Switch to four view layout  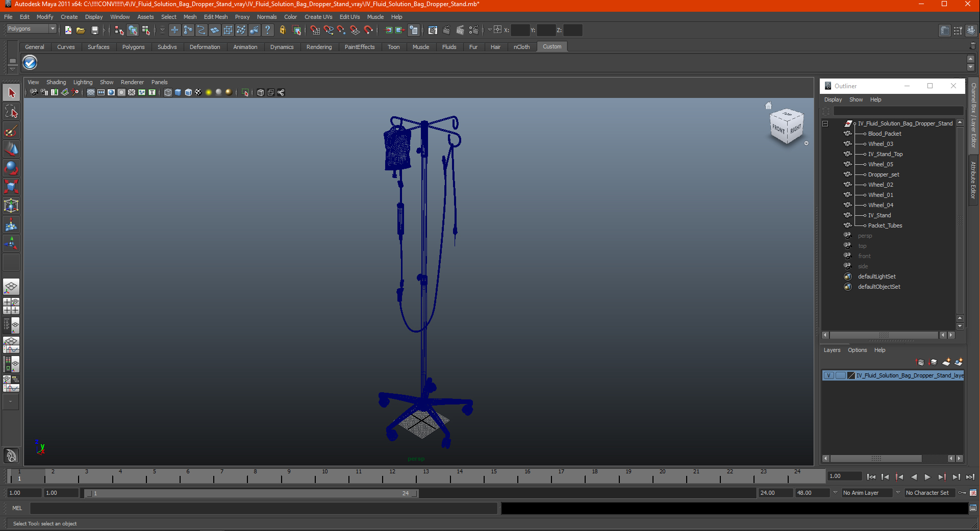tap(11, 306)
